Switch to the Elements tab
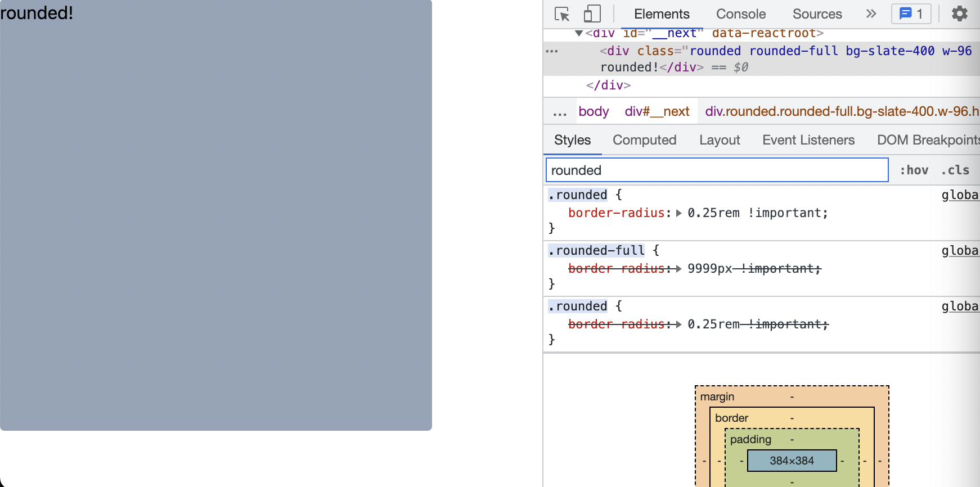 point(662,14)
